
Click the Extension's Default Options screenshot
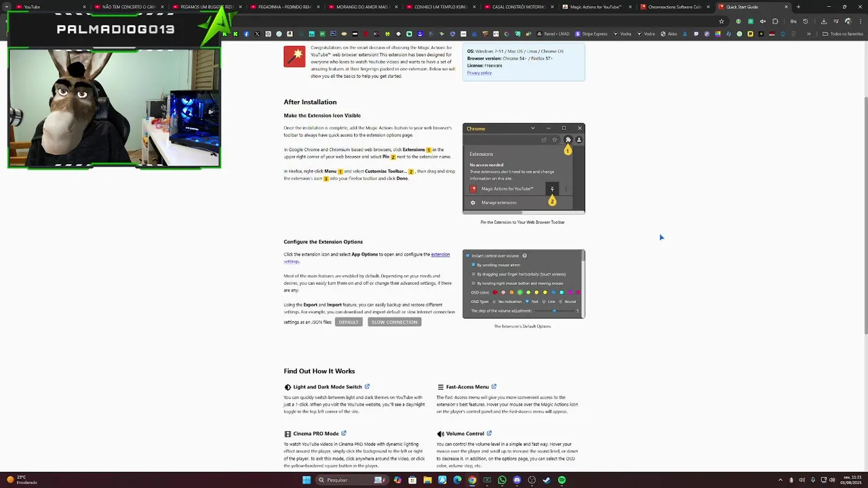524,284
